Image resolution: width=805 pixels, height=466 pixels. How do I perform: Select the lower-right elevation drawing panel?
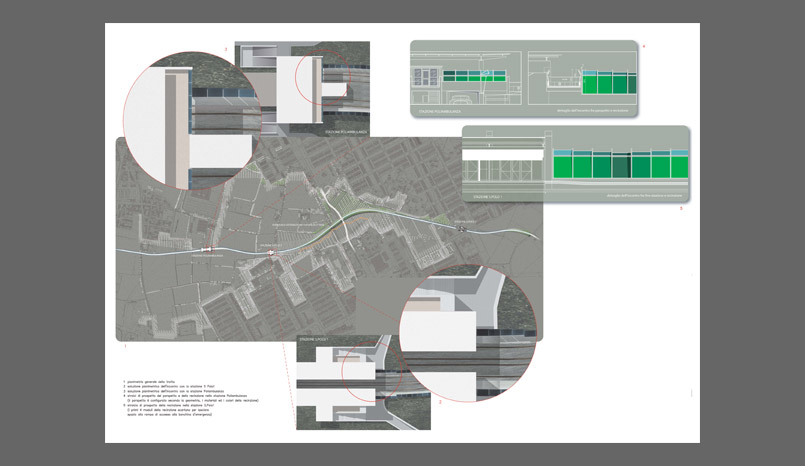click(x=575, y=164)
